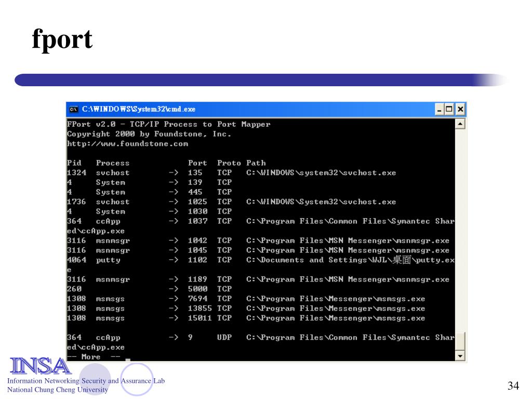Click the scrollbar up arrow
Viewport: 532px width, 399px height.
[460, 124]
